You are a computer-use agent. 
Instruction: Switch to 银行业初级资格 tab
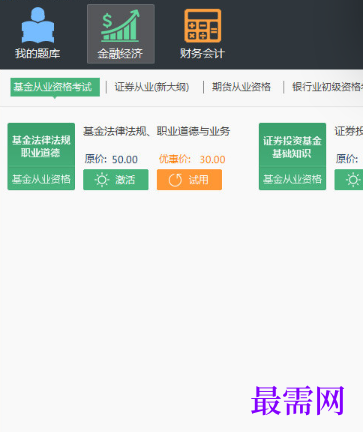tap(327, 87)
